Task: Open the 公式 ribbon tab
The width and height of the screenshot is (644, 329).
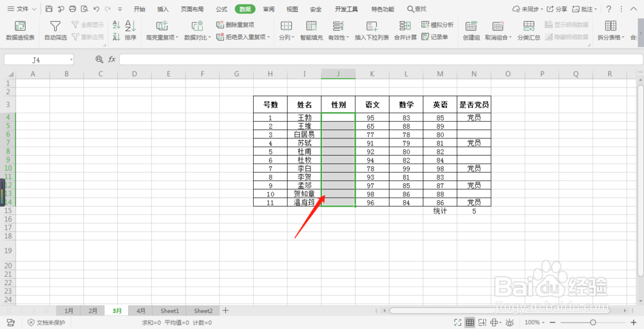Action: [x=222, y=9]
